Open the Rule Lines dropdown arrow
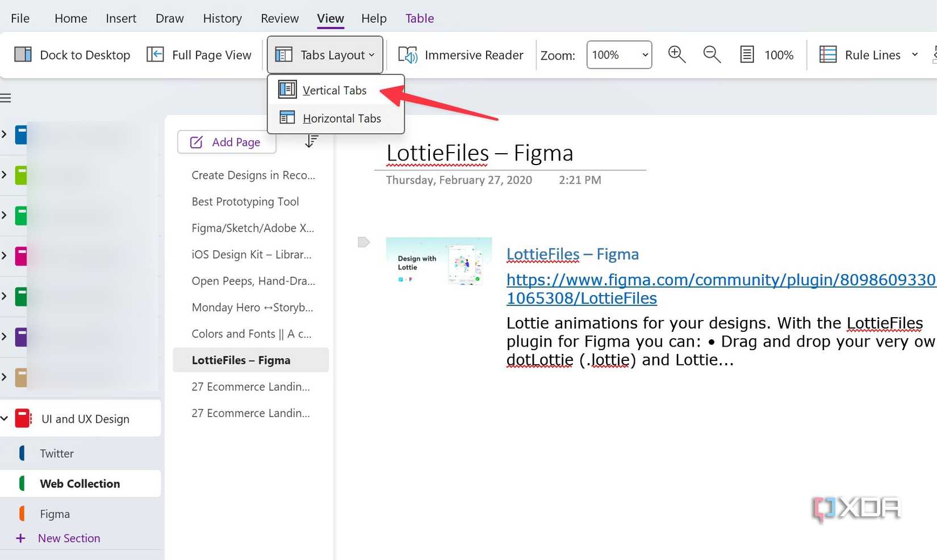 point(914,54)
